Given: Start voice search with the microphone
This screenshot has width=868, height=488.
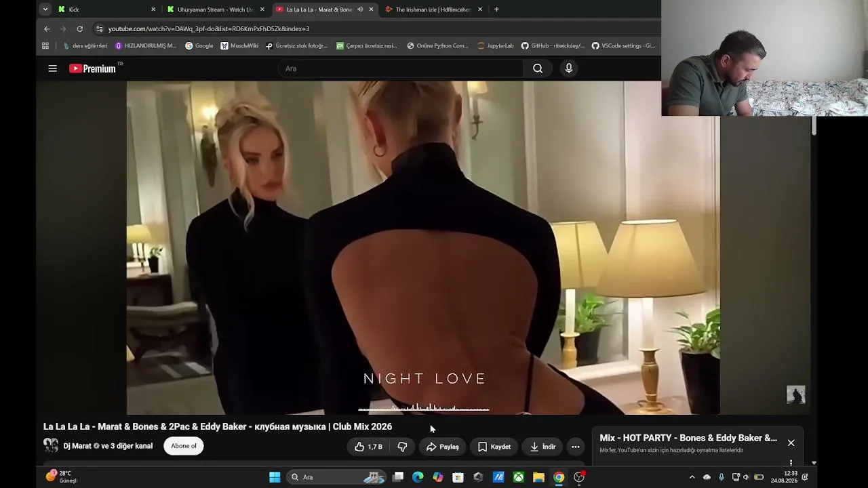Looking at the screenshot, I should tap(569, 68).
